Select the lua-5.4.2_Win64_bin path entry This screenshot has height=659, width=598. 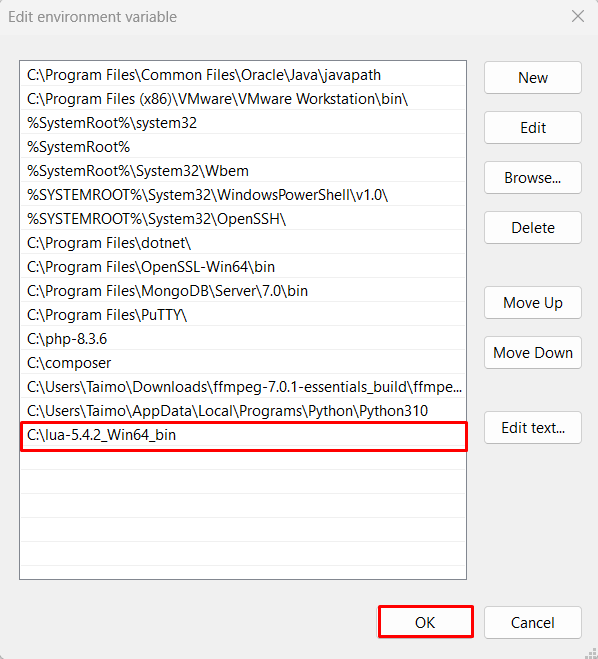coord(243,435)
